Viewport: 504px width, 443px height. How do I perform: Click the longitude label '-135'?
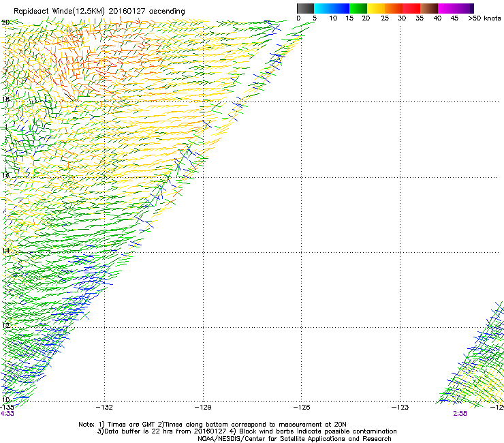coord(7,408)
